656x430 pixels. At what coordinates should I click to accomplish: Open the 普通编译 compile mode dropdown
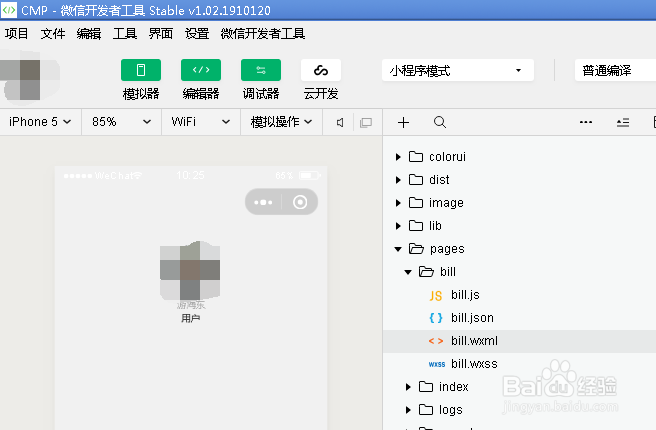point(615,70)
